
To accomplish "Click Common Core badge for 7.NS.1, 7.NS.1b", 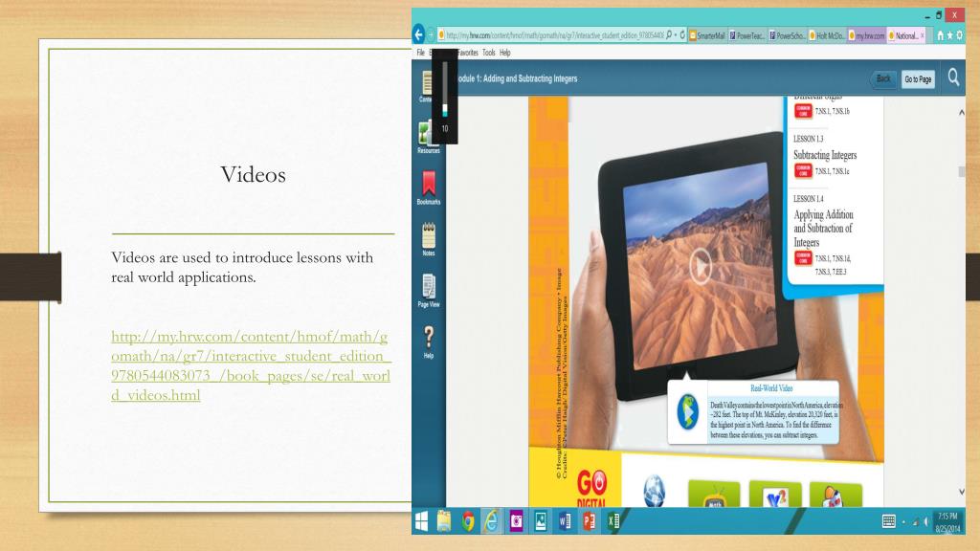I will [803, 111].
